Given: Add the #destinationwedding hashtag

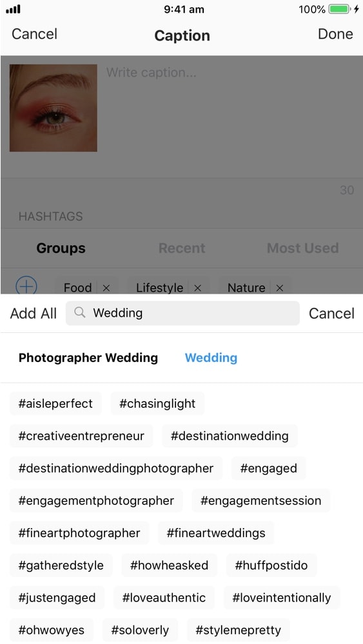Looking at the screenshot, I should (x=230, y=436).
